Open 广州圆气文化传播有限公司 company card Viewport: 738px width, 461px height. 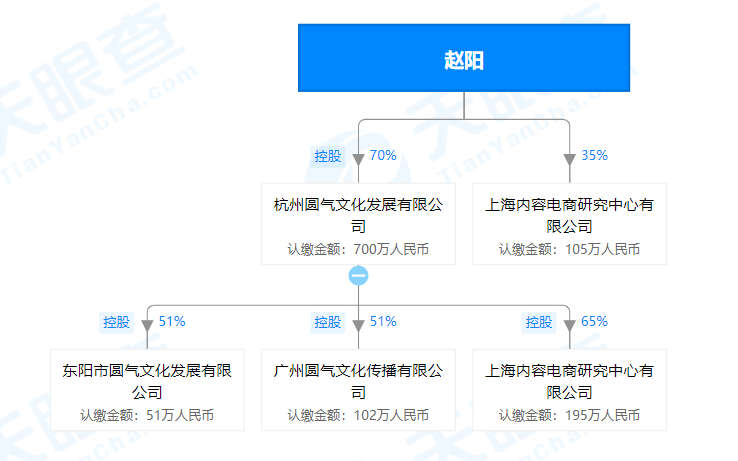(358, 390)
